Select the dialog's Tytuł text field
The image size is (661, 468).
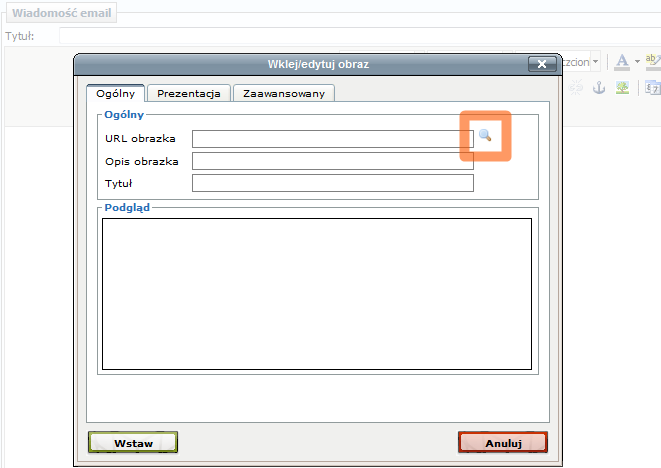coord(332,183)
